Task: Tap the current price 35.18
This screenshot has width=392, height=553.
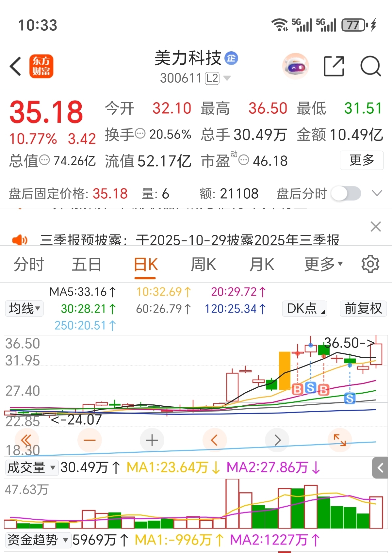Action: point(46,112)
